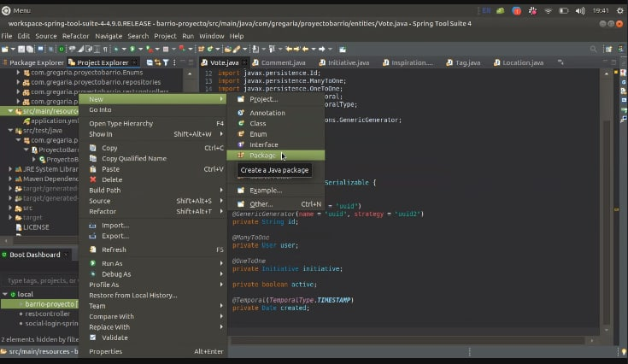The width and height of the screenshot is (628, 364).
Task: Open the Refactor menu in the menu bar
Action: pyautogui.click(x=75, y=36)
